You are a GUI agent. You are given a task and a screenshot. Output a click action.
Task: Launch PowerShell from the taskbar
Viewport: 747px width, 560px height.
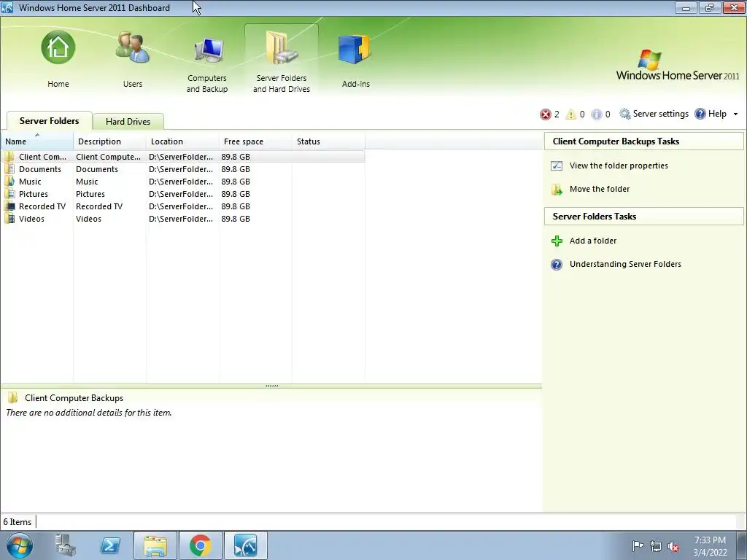coord(110,545)
